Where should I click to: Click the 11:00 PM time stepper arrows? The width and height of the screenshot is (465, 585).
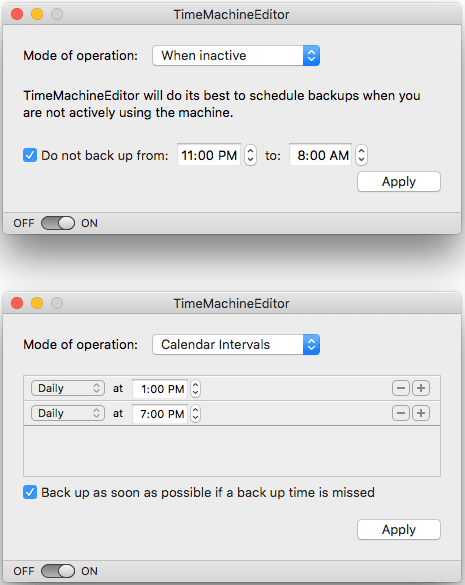click(250, 155)
